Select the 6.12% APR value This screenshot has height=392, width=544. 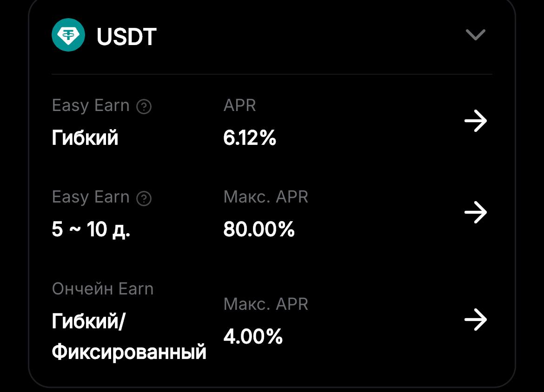[x=250, y=138]
